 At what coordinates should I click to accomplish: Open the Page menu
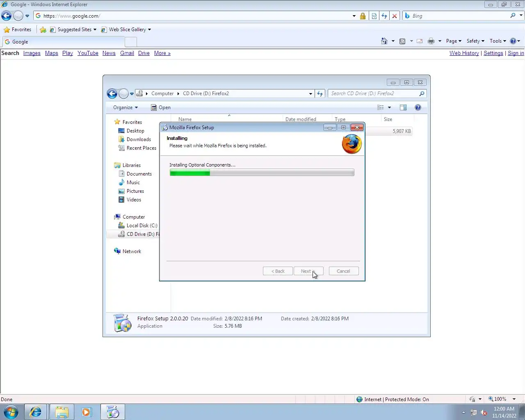coord(454,41)
